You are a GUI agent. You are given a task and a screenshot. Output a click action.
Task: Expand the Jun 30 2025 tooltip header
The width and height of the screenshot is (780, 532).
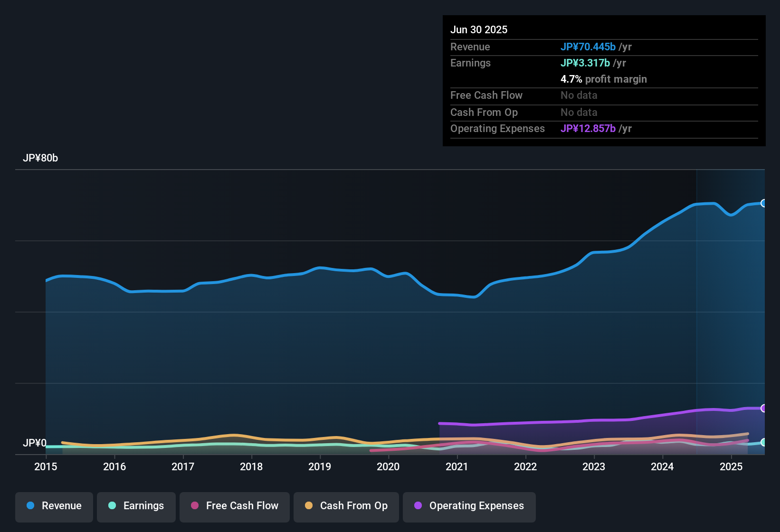click(479, 29)
